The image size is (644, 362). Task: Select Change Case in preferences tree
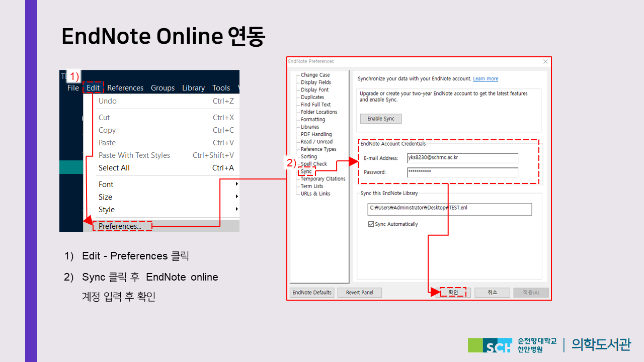(x=315, y=75)
